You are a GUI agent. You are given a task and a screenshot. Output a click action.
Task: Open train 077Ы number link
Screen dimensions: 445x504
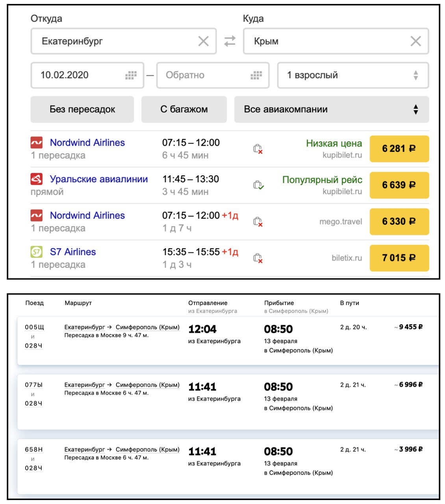click(x=33, y=385)
